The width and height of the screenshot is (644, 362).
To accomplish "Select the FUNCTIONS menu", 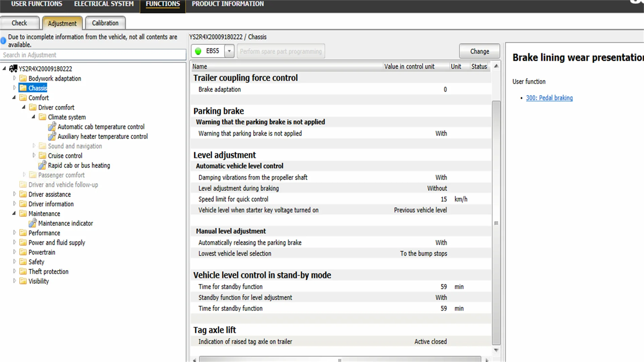I will coord(163,4).
